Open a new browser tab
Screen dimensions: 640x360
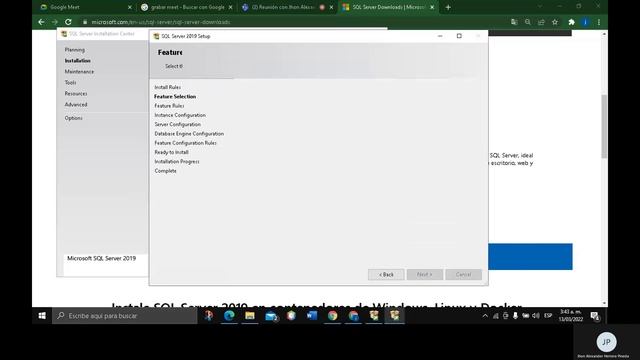click(448, 7)
